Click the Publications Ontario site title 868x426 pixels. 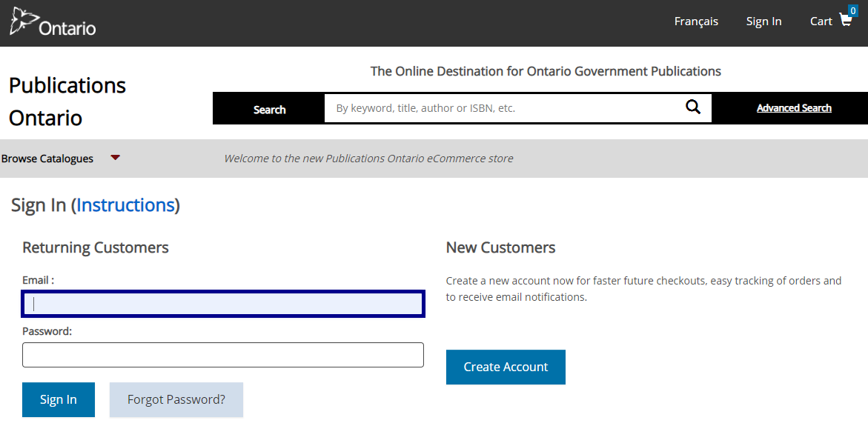click(x=67, y=101)
